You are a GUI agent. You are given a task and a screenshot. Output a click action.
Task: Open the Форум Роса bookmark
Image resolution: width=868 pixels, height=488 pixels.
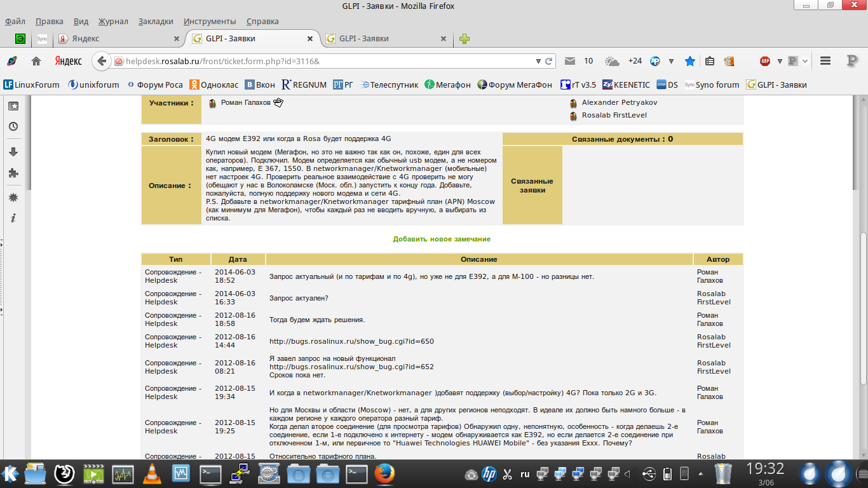coord(155,85)
